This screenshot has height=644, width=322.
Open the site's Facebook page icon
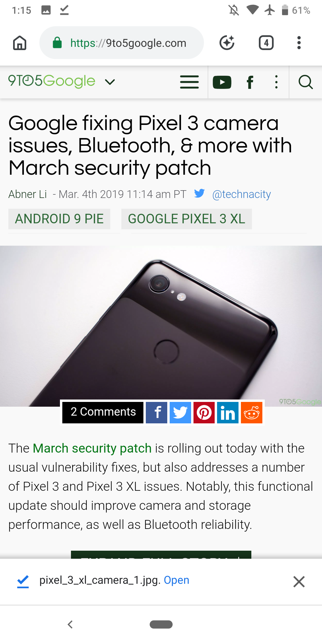[250, 82]
